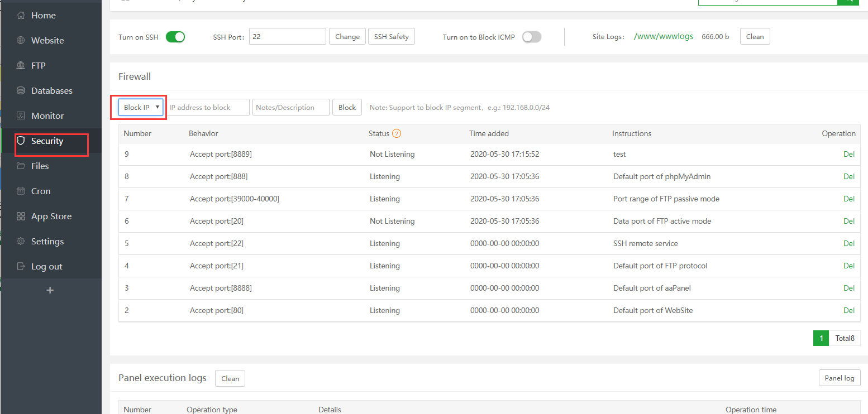Click the Monitor chart icon
The width and height of the screenshot is (868, 414).
click(21, 116)
